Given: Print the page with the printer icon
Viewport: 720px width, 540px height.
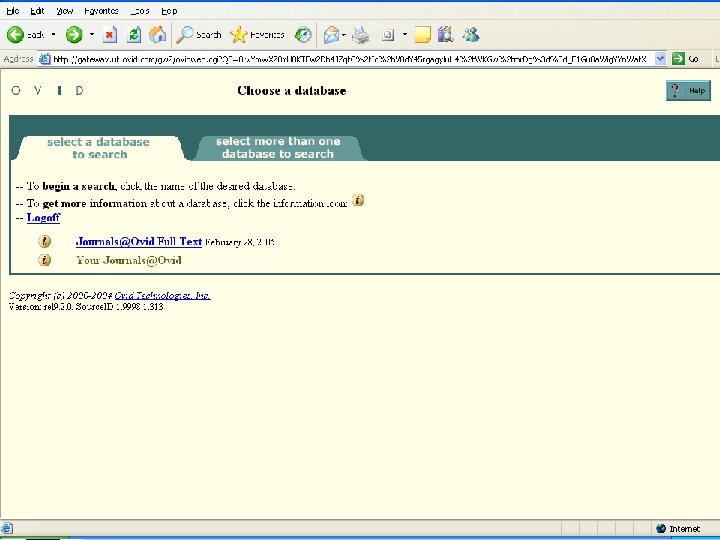Looking at the screenshot, I should 361,34.
